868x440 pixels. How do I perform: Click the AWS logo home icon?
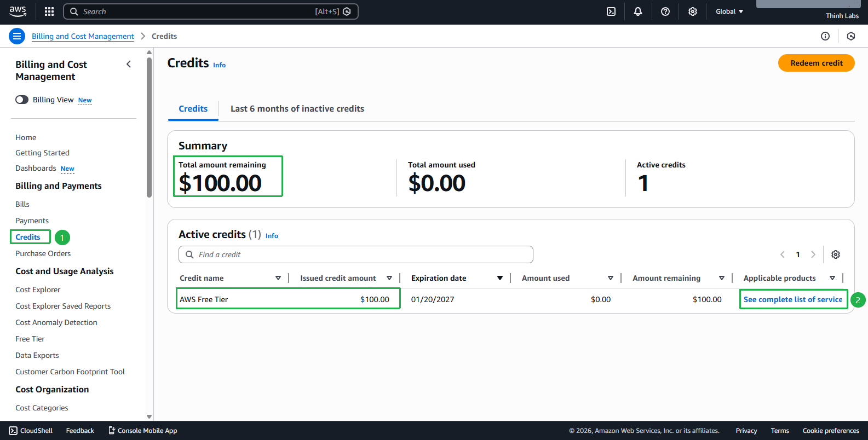pyautogui.click(x=18, y=11)
